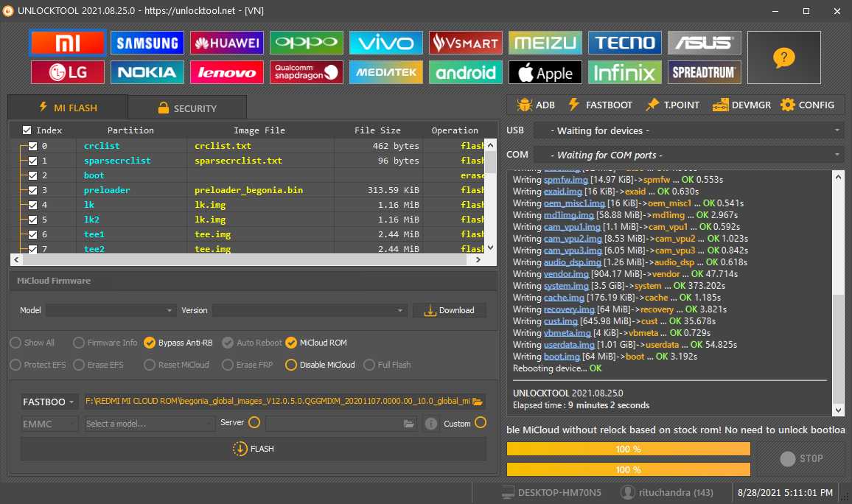Select the Infinix brand icon
Image resolution: width=852 pixels, height=504 pixels.
[x=625, y=72]
